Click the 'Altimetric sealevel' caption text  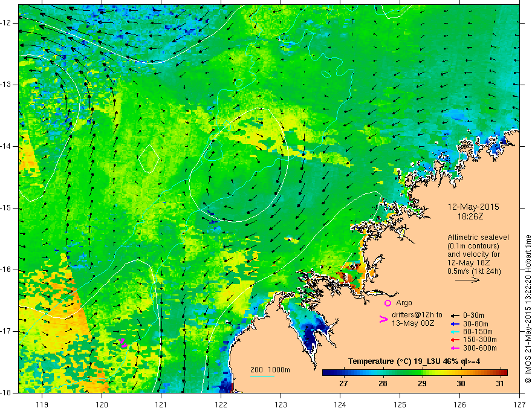point(478,238)
